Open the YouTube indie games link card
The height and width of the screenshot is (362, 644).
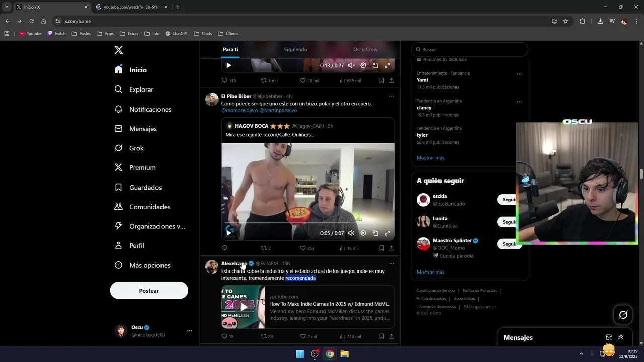(308, 307)
